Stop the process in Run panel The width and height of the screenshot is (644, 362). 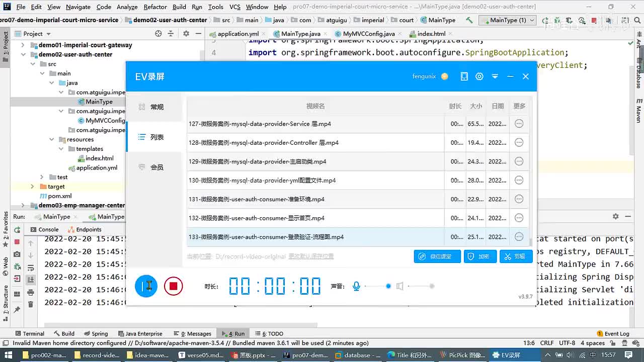pyautogui.click(x=17, y=242)
